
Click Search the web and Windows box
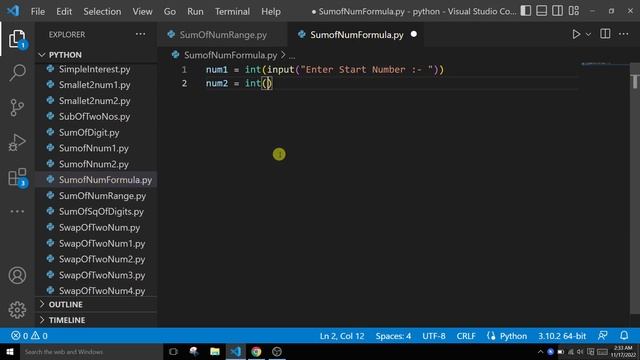[x=91, y=352]
